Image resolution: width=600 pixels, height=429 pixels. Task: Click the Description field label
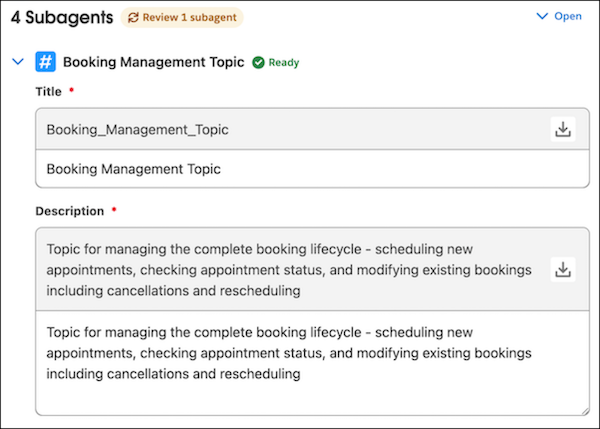(70, 211)
